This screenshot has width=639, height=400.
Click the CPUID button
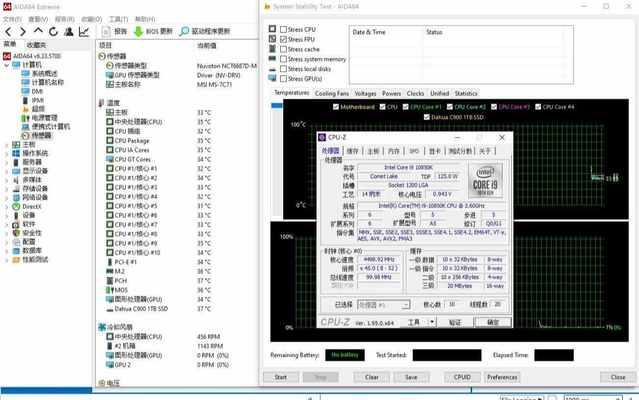point(462,377)
